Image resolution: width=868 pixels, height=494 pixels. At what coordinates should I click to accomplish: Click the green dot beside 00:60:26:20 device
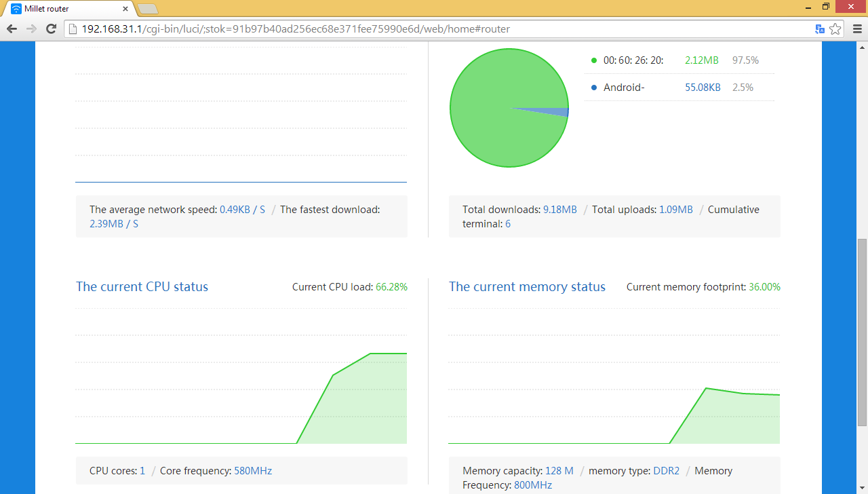(594, 60)
